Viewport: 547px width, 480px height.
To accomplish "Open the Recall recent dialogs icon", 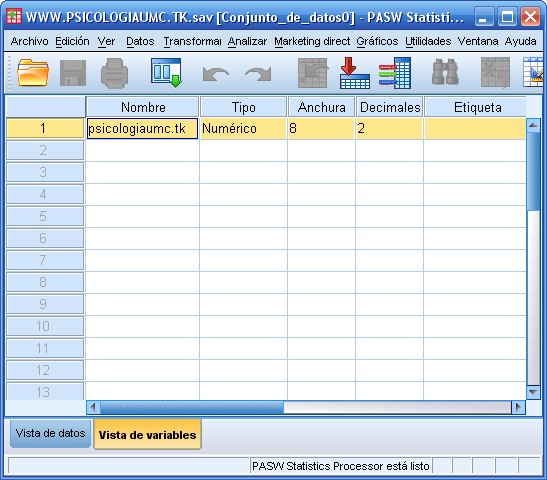I will tap(166, 73).
